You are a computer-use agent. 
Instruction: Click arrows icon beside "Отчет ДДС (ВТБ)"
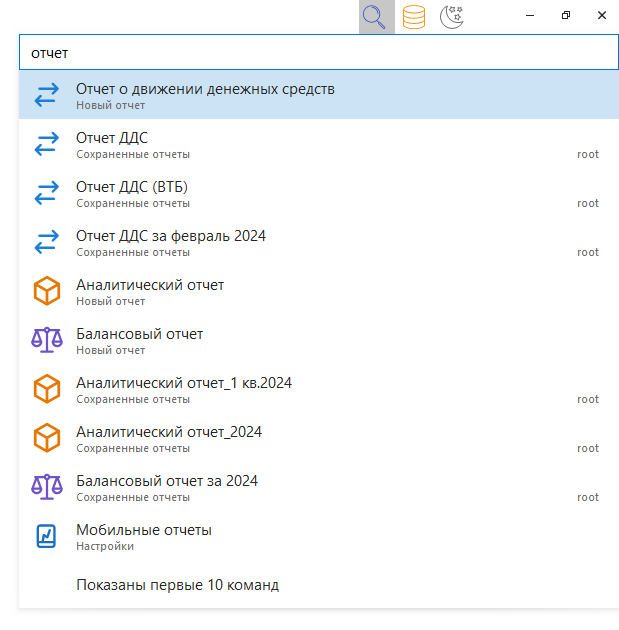pyautogui.click(x=47, y=193)
